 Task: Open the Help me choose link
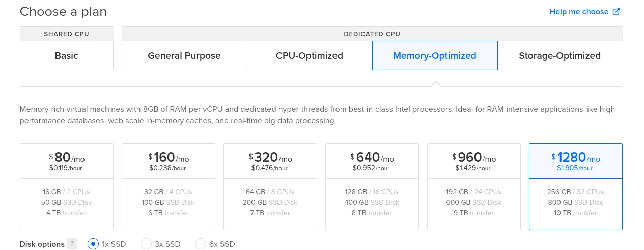[579, 12]
